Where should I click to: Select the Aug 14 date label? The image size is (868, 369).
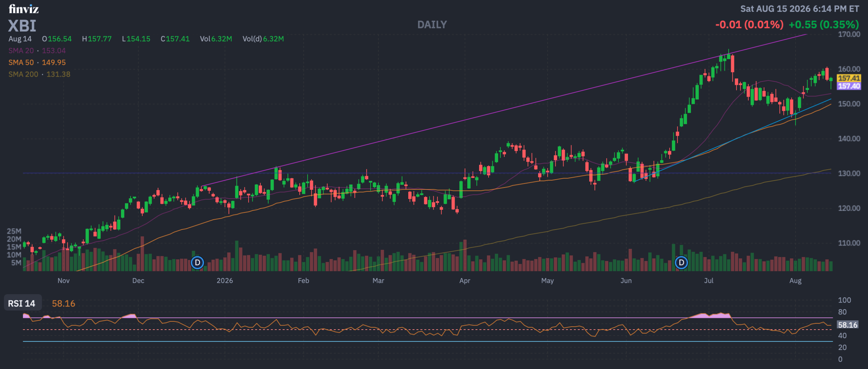point(20,39)
